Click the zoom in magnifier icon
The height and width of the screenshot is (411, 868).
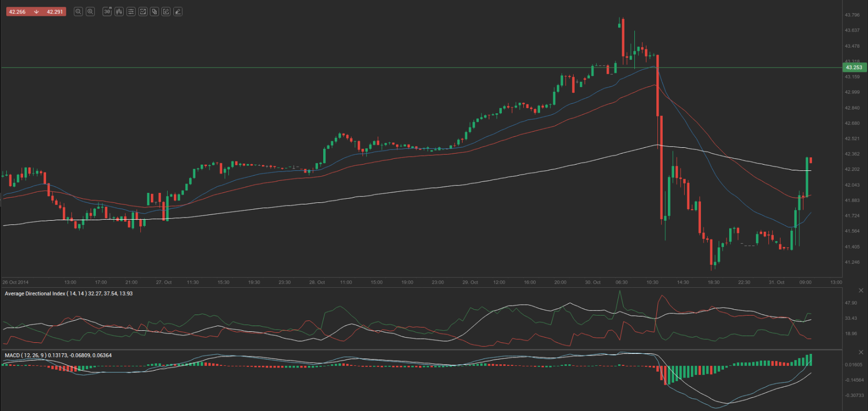90,12
